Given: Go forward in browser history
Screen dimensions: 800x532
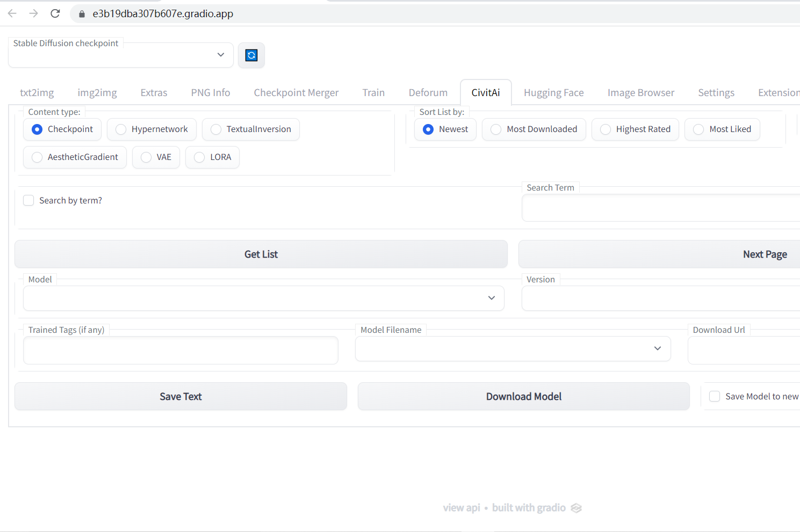Looking at the screenshot, I should (33, 13).
